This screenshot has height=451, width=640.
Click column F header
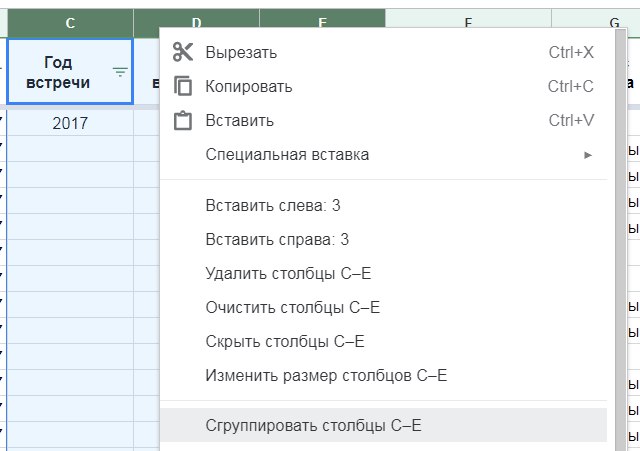[x=468, y=22]
